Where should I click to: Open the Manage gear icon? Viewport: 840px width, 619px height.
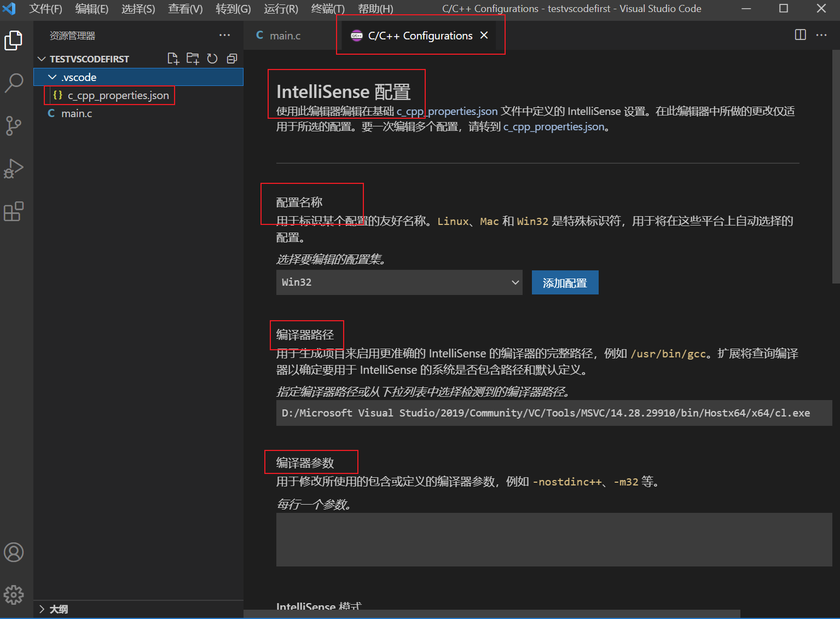[14, 595]
